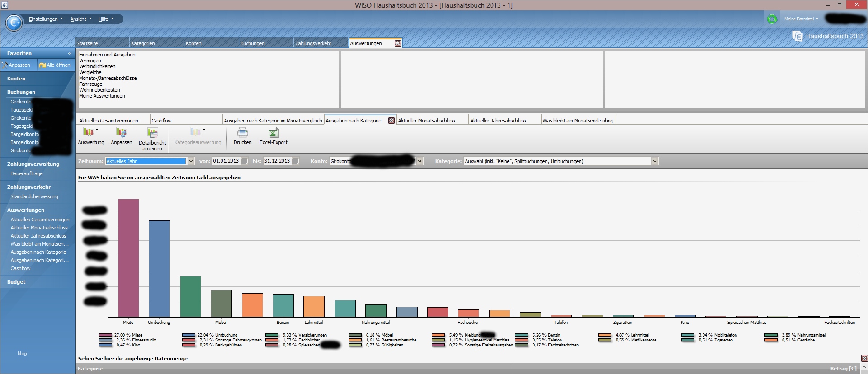Click the 9,33 % Versicherungen legend swatch

pos(272,335)
